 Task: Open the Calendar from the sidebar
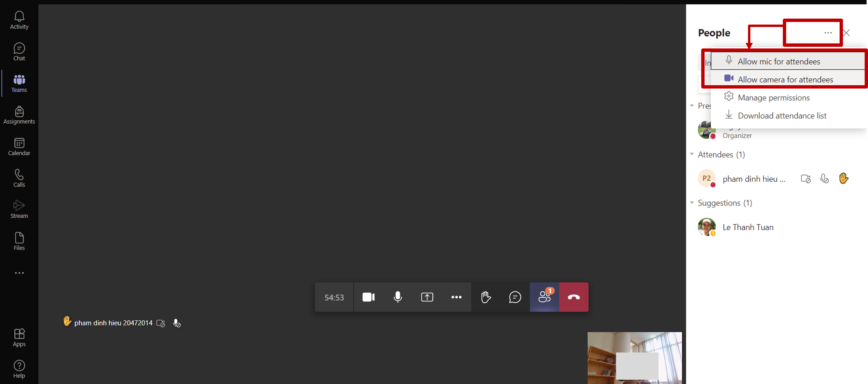[x=19, y=147]
